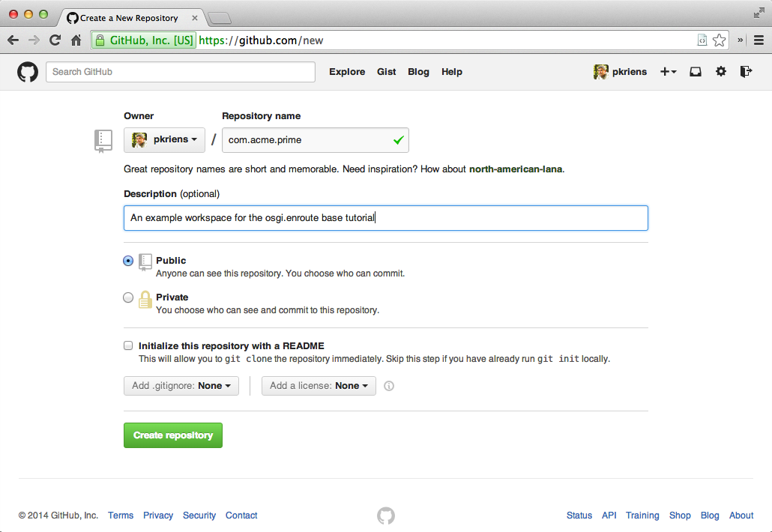Click the fullscreen arrows in title bar
This screenshot has width=772, height=532.
pyautogui.click(x=759, y=13)
